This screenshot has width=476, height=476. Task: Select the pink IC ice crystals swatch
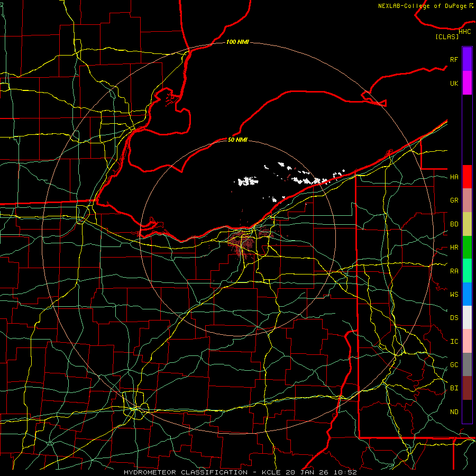click(x=467, y=341)
